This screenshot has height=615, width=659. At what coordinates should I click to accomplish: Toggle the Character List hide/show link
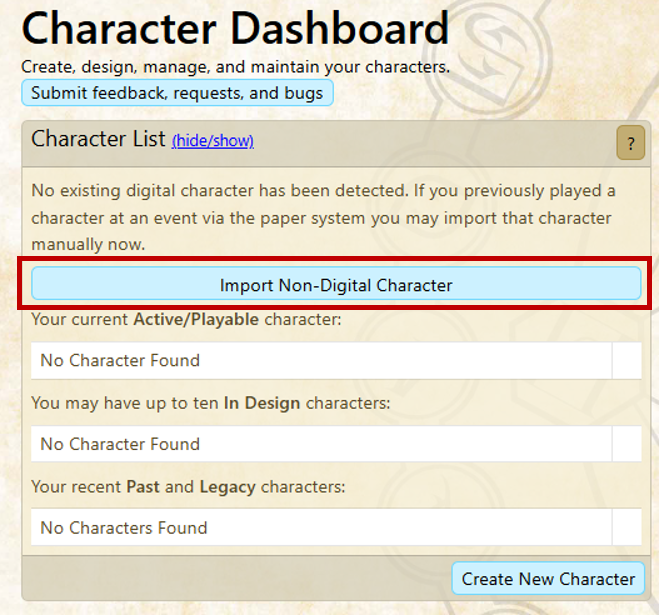click(x=212, y=141)
